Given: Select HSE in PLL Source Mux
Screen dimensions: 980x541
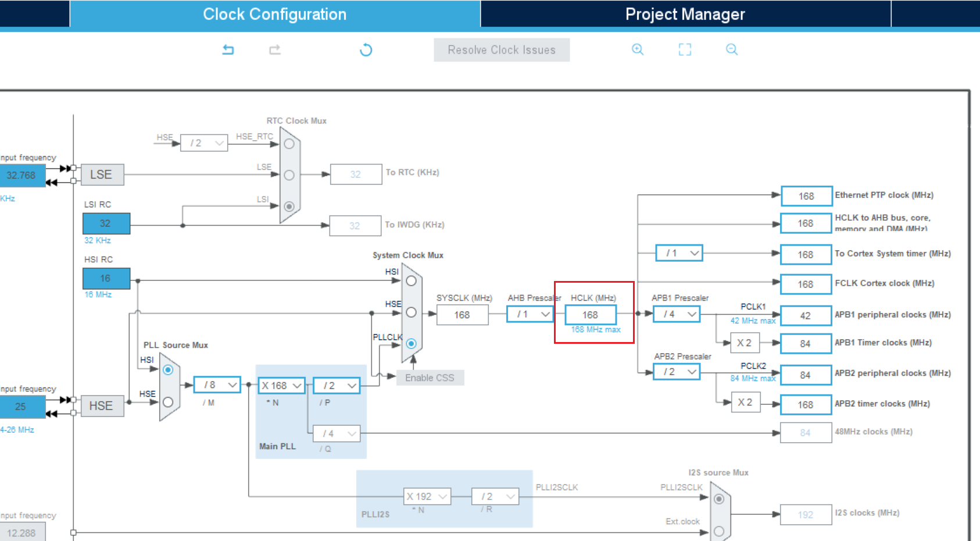Looking at the screenshot, I should point(168,402).
